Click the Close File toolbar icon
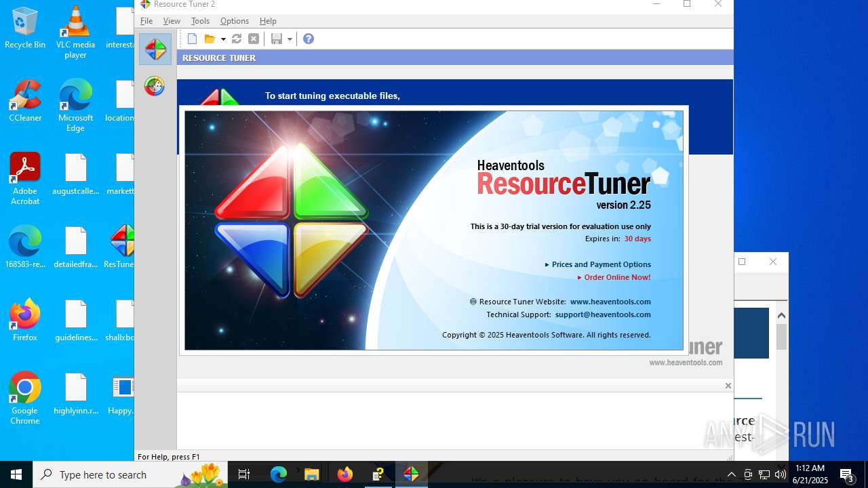The width and height of the screenshot is (868, 488). click(254, 39)
